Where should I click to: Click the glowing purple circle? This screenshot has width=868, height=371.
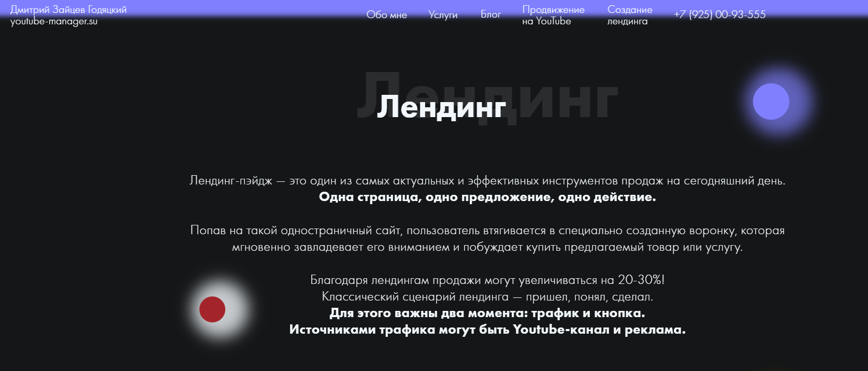tap(771, 102)
